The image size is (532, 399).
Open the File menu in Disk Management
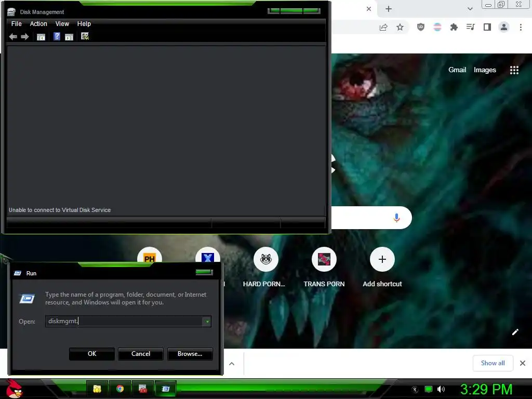16,24
